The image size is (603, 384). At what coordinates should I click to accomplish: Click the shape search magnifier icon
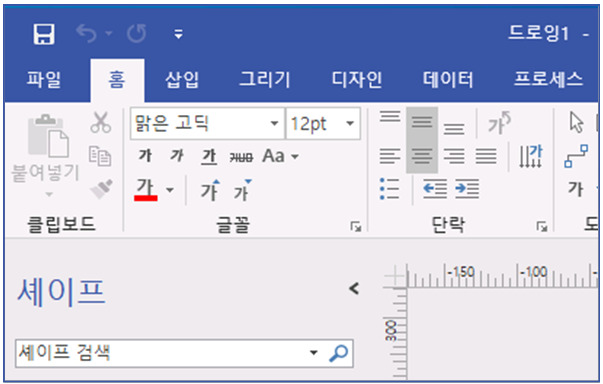(338, 353)
